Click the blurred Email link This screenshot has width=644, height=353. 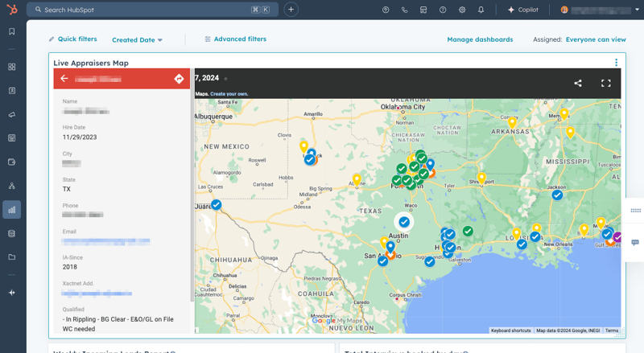pos(106,241)
